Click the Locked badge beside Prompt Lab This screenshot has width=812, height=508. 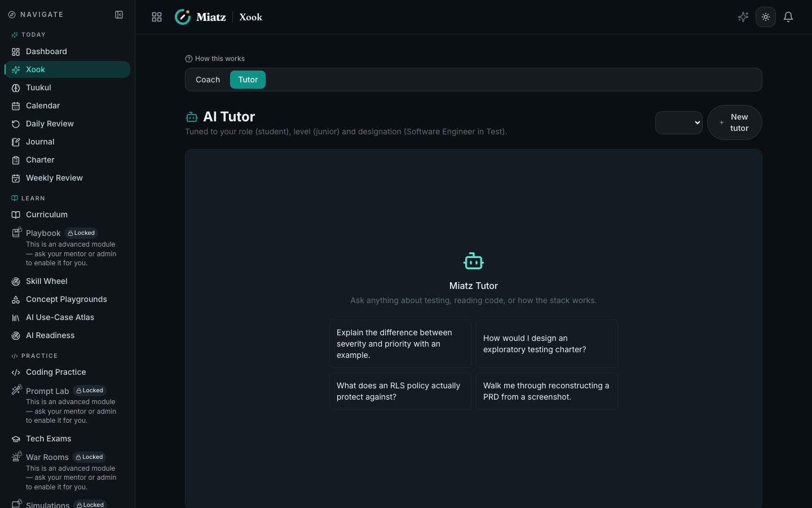point(90,391)
